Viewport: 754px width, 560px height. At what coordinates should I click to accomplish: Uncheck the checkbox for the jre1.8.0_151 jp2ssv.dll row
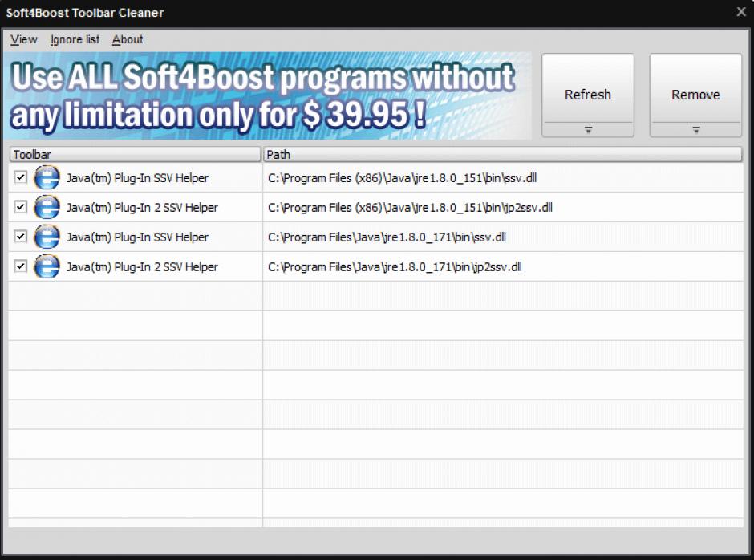click(x=20, y=207)
